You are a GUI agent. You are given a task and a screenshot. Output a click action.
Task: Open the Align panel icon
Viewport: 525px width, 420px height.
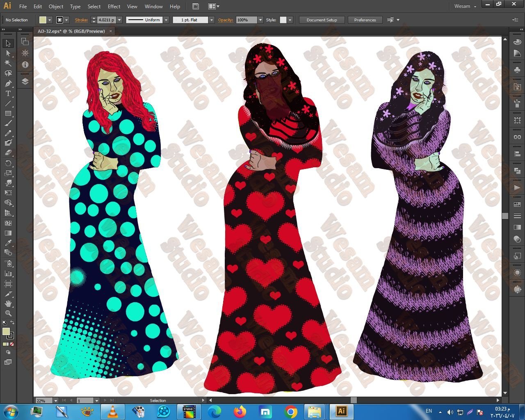click(517, 154)
